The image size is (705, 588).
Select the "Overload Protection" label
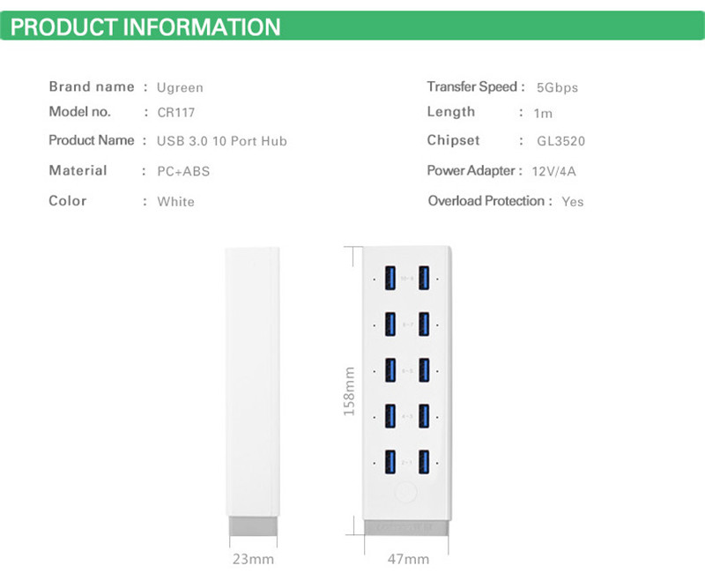point(486,201)
